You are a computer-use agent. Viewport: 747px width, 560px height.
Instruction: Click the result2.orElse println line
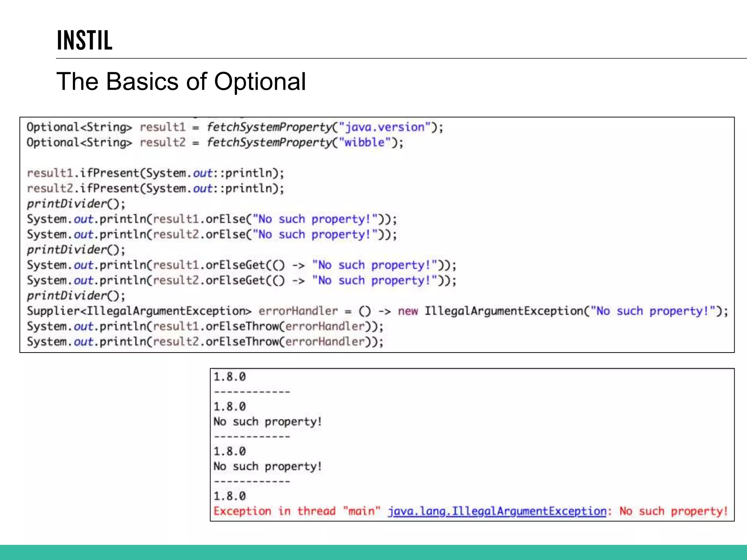pyautogui.click(x=212, y=234)
